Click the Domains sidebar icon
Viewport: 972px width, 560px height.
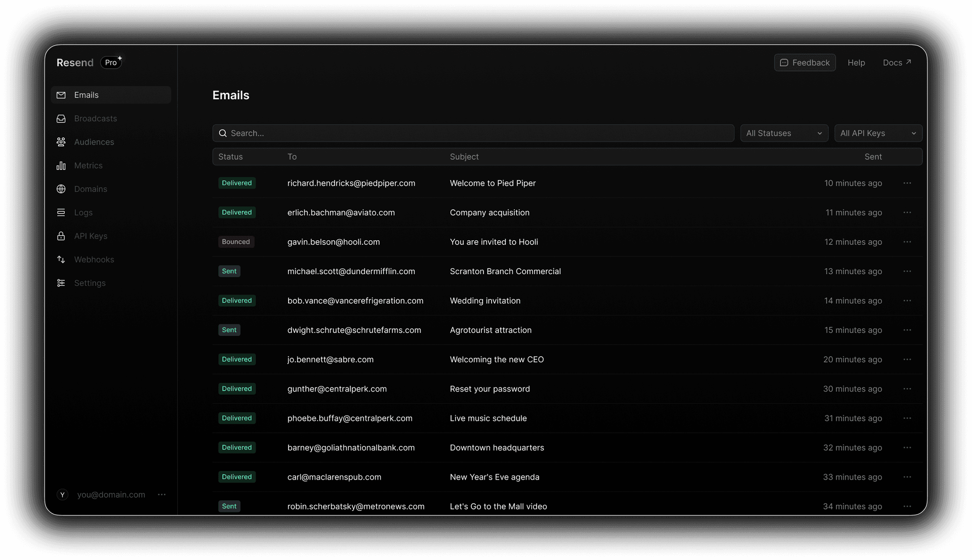point(61,189)
